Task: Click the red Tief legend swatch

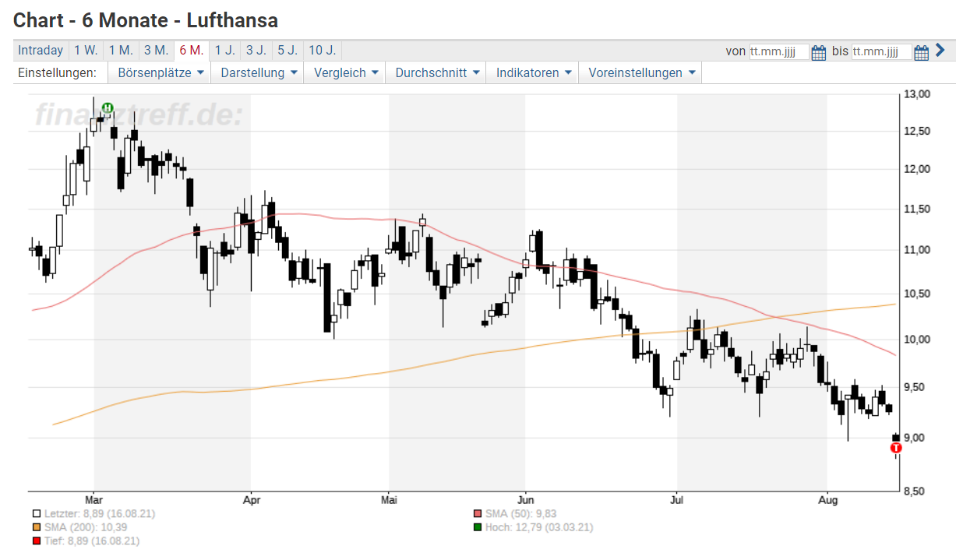Action: tap(37, 541)
